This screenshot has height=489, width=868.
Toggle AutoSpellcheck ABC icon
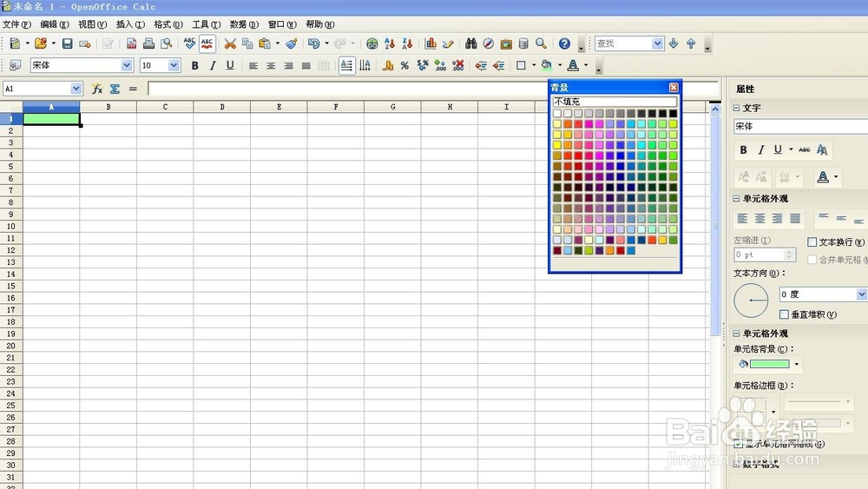(207, 43)
